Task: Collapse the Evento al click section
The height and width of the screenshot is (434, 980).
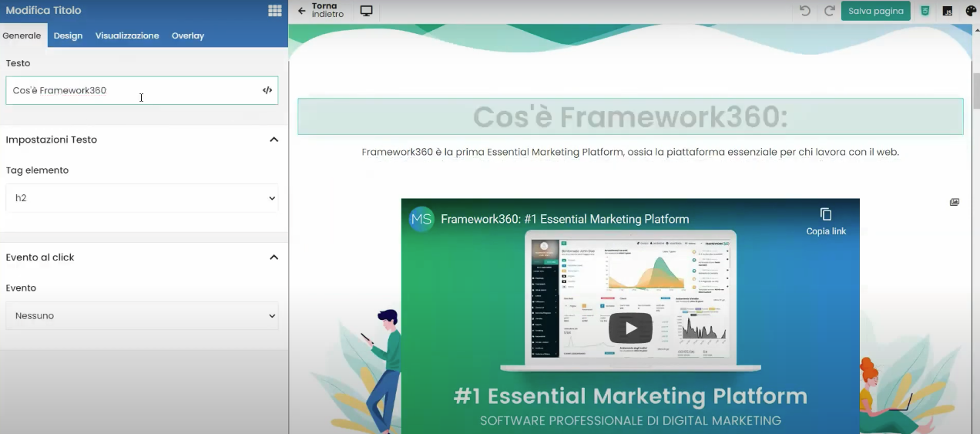Action: click(274, 257)
